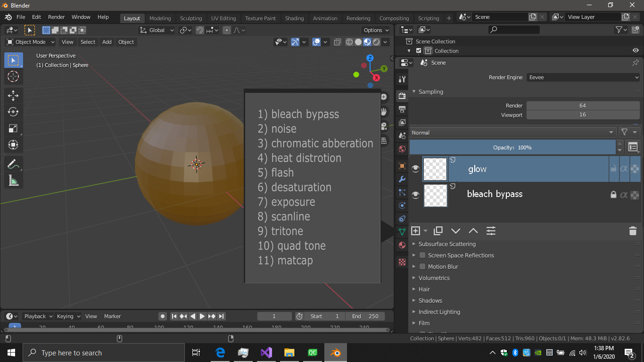Image resolution: width=644 pixels, height=362 pixels.
Task: Unlock the bleach bypass layer
Action: 613,194
